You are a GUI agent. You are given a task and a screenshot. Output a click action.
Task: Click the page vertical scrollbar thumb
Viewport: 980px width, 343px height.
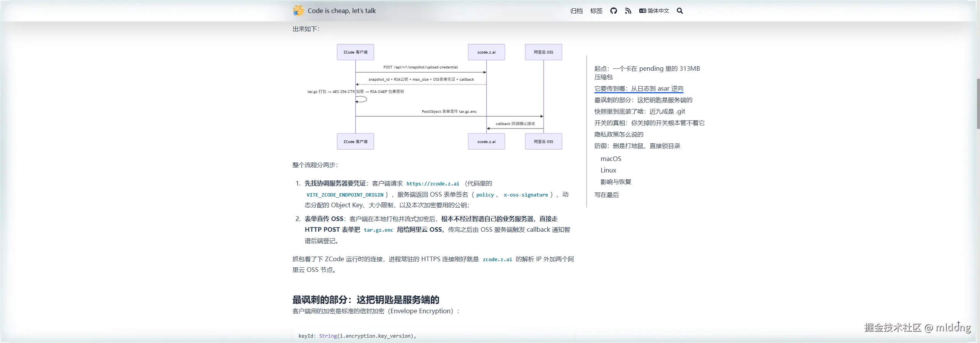coord(978,104)
